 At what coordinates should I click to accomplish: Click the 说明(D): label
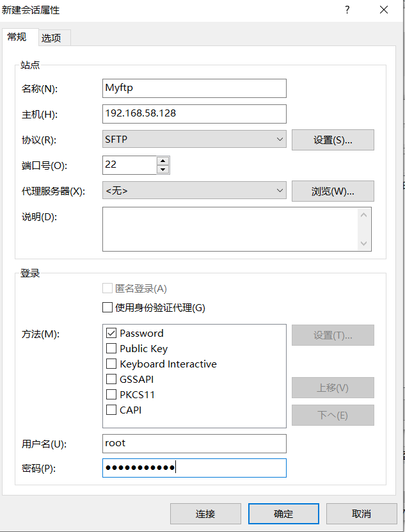tap(39, 217)
